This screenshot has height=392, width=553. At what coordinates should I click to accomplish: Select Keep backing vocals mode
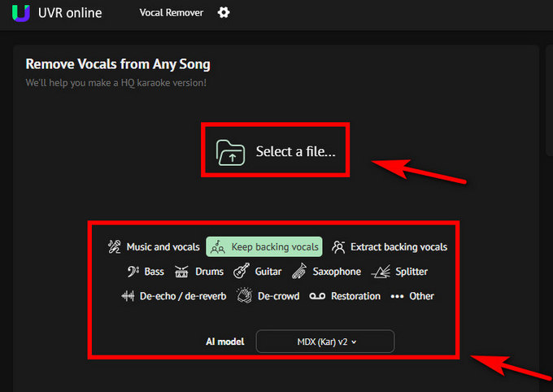tap(264, 246)
